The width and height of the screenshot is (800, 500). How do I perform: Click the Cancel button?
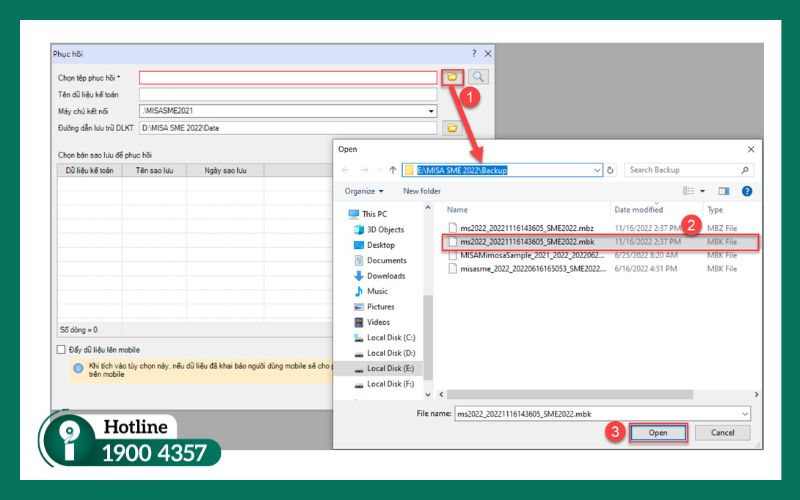point(722,433)
